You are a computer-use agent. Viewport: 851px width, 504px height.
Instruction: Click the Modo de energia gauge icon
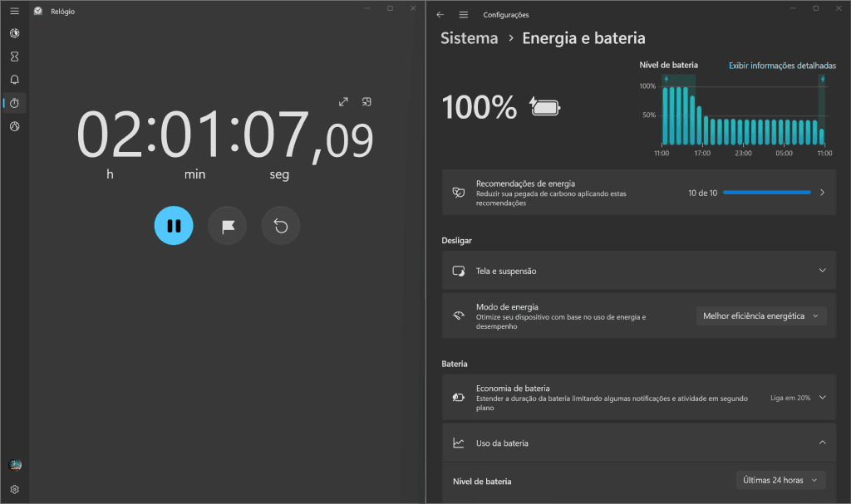[459, 316]
